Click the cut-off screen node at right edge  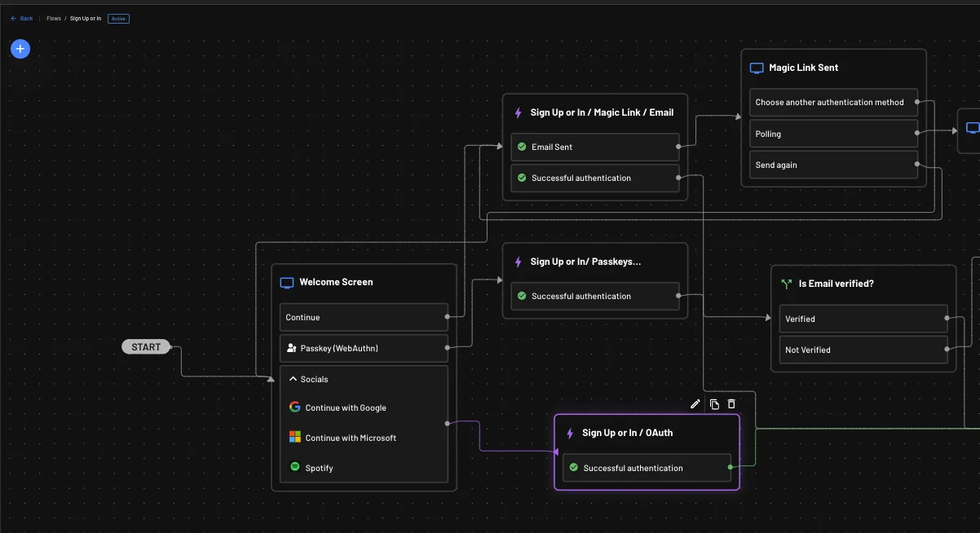tap(969, 130)
